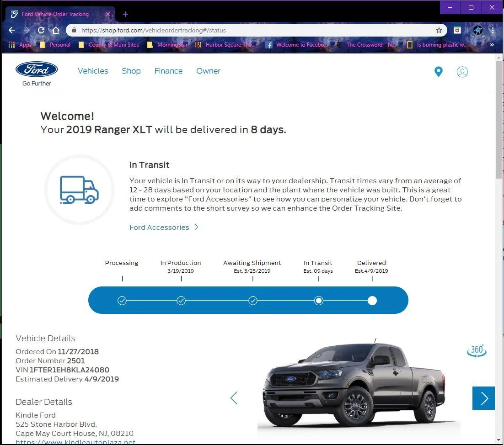Viewport: 504px width, 445px height.
Task: Click the Est. 09 days label
Action: point(318,271)
